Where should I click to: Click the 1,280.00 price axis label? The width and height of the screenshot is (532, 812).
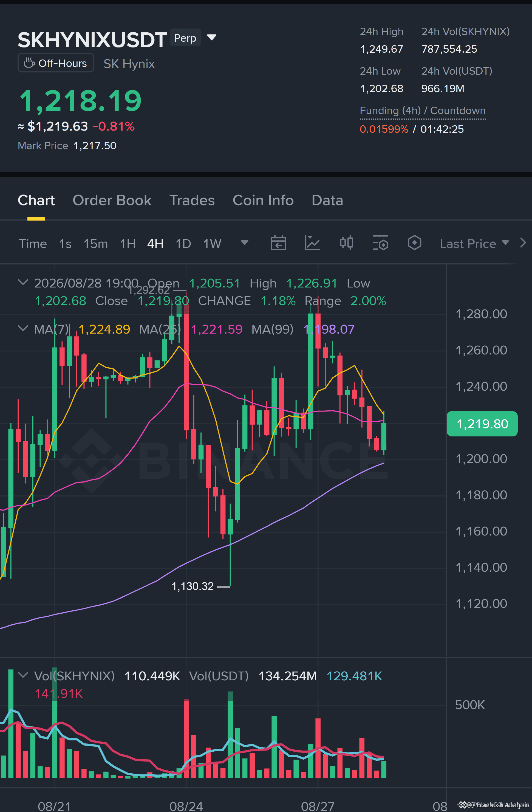pos(481,314)
